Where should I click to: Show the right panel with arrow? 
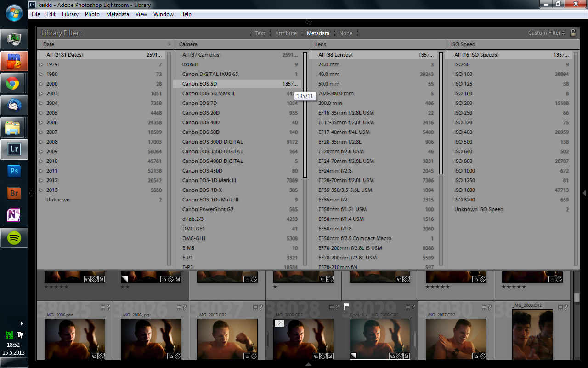coord(584,193)
